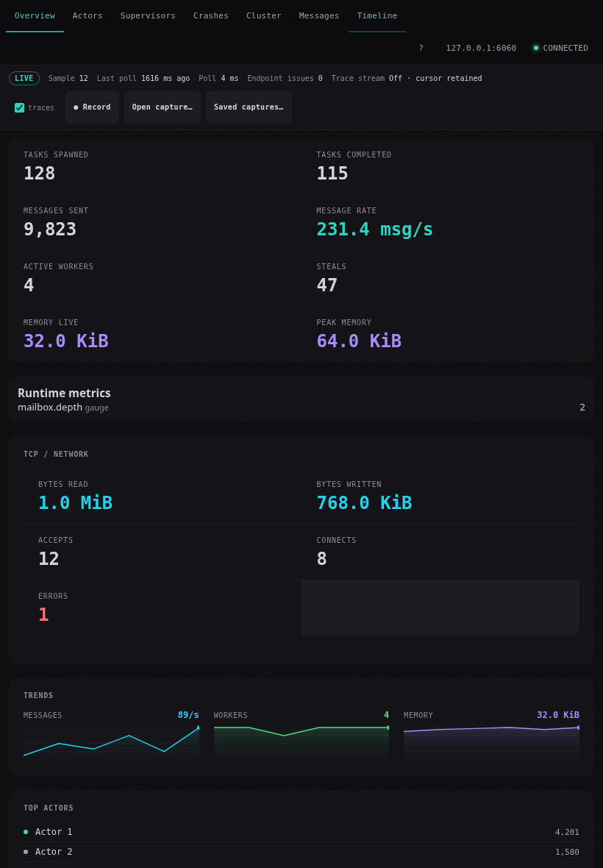603x868 pixels.
Task: Click the 127.0.0.1:6060 endpoint address
Action: [x=481, y=48]
